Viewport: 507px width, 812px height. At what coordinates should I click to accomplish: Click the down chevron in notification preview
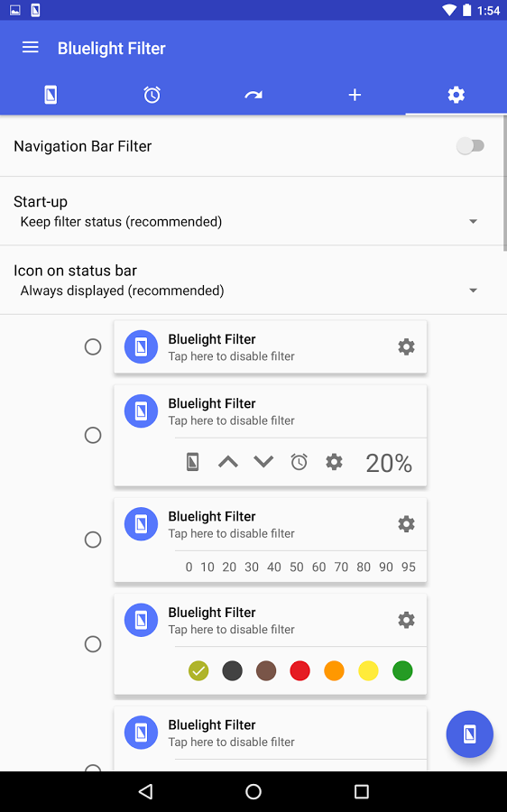click(263, 461)
